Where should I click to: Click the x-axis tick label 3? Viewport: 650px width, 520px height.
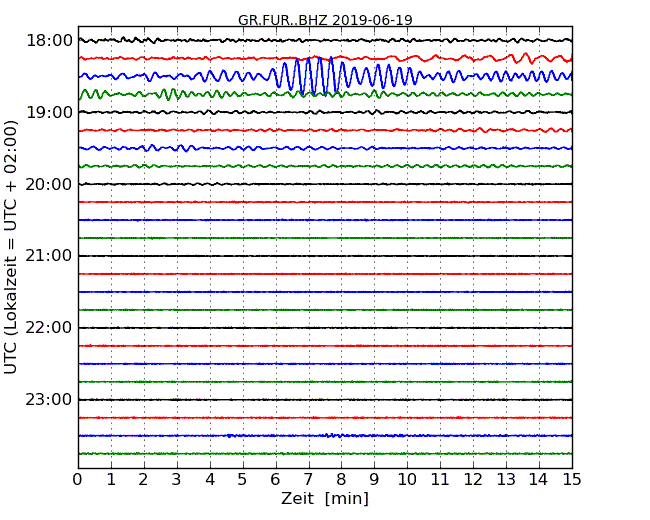coord(177,479)
